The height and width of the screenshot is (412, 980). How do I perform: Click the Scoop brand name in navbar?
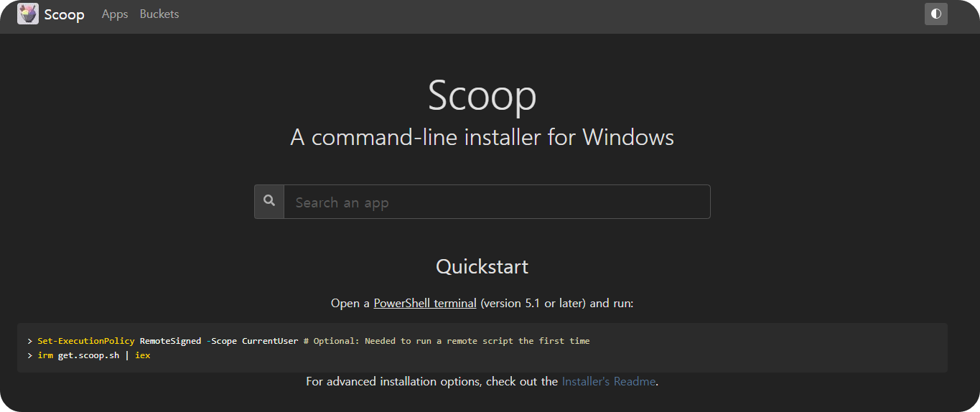coord(64,14)
